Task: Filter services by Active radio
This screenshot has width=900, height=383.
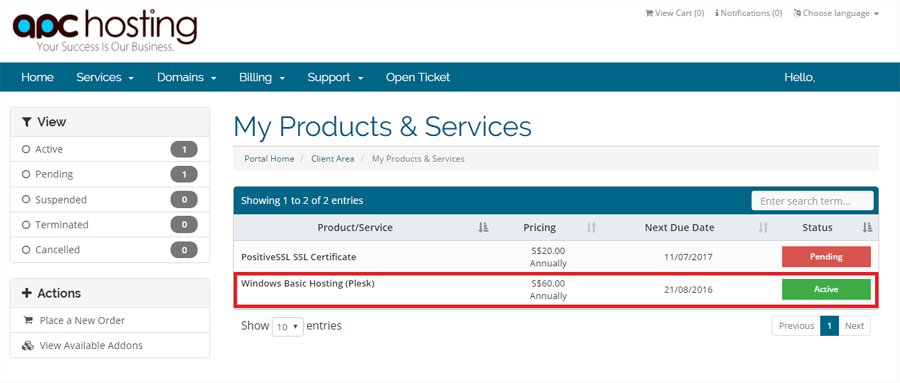Action: [x=25, y=149]
